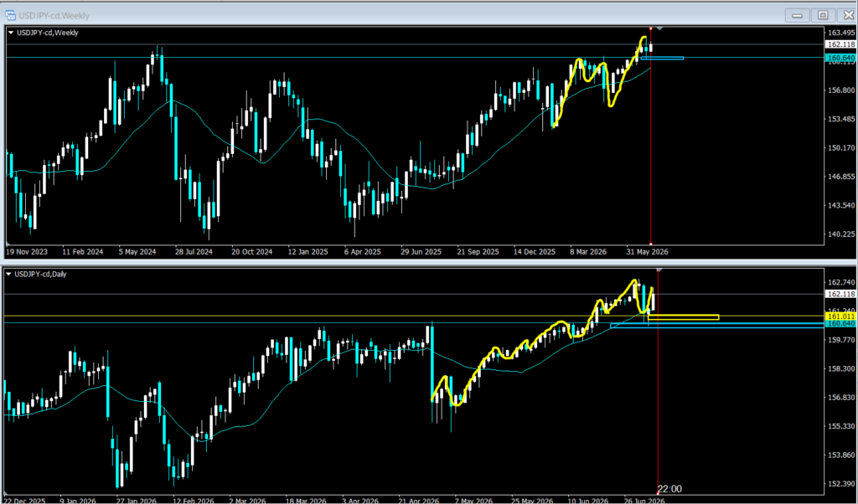Click the USDJPY-cd,Weekly title bar text
The width and height of the screenshot is (858, 504).
click(x=54, y=16)
